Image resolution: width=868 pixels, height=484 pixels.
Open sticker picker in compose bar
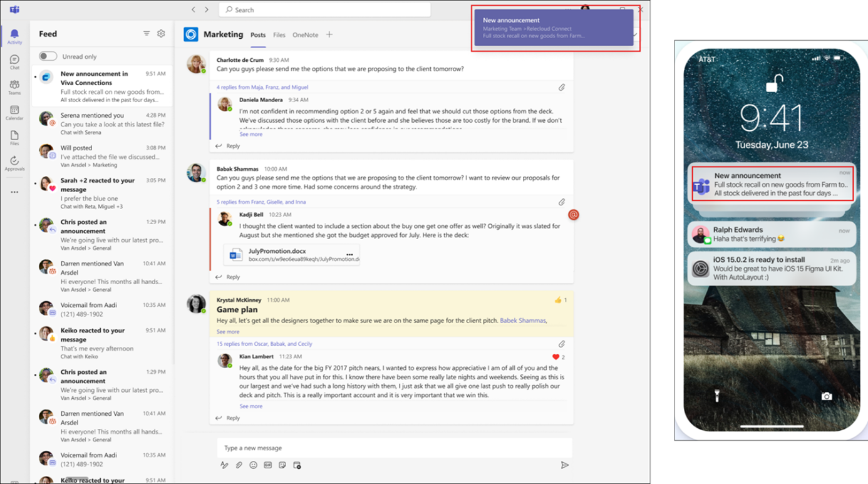pyautogui.click(x=282, y=465)
